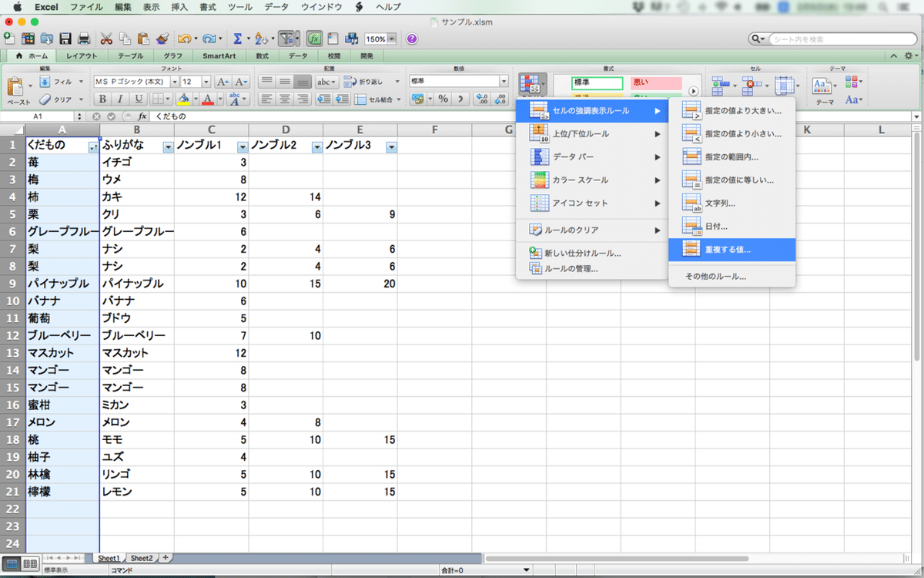
Task: Click the decrease font size icon
Action: click(x=241, y=82)
